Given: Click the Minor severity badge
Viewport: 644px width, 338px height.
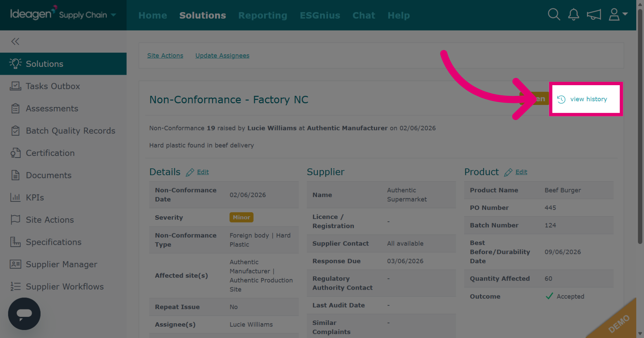Looking at the screenshot, I should pyautogui.click(x=241, y=217).
